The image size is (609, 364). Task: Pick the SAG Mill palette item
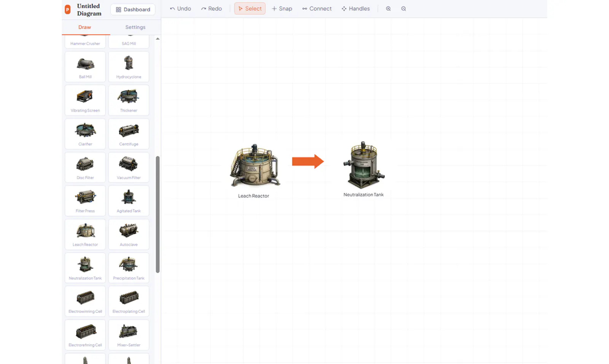point(129,41)
